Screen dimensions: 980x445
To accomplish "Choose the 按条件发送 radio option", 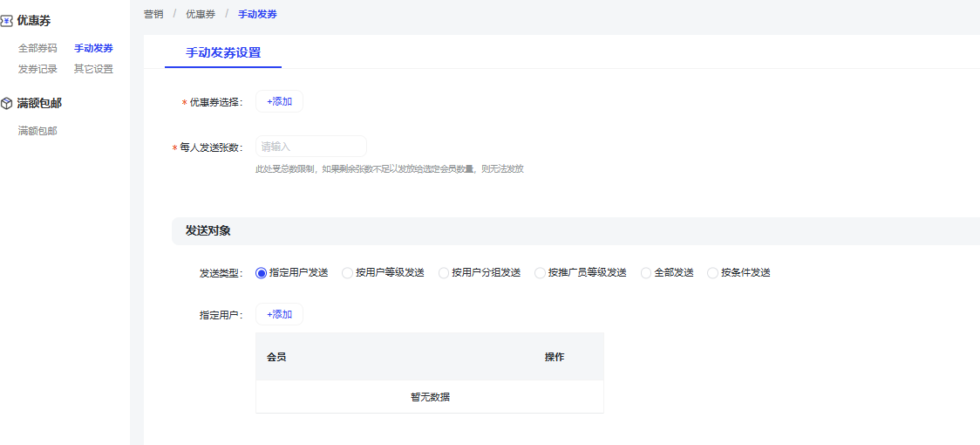I will pyautogui.click(x=712, y=273).
